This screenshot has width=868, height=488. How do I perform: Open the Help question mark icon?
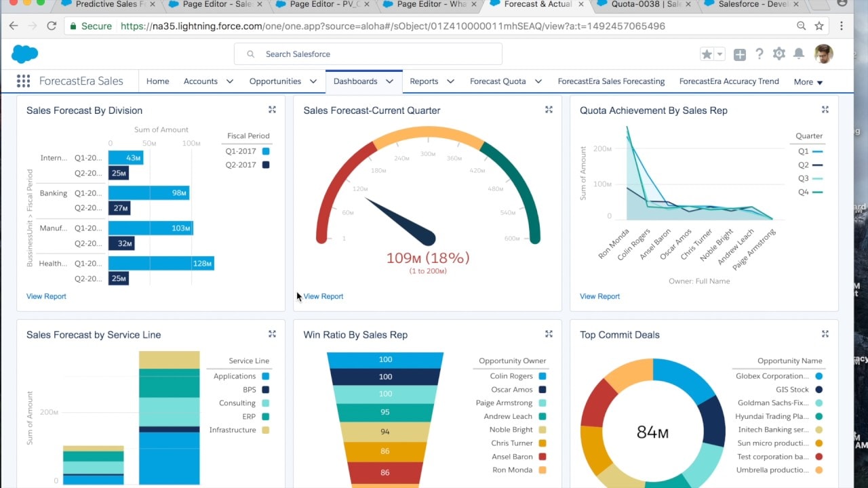759,54
